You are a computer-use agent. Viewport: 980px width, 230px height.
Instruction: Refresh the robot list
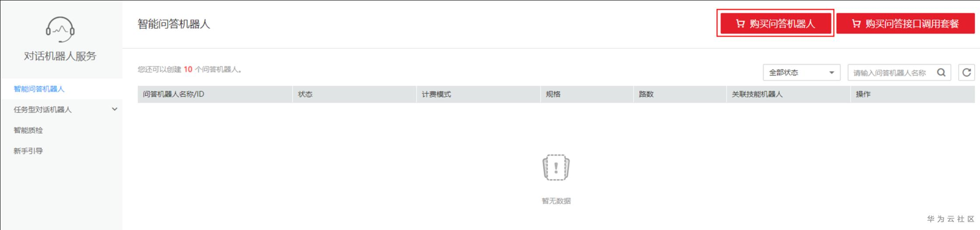coord(966,72)
